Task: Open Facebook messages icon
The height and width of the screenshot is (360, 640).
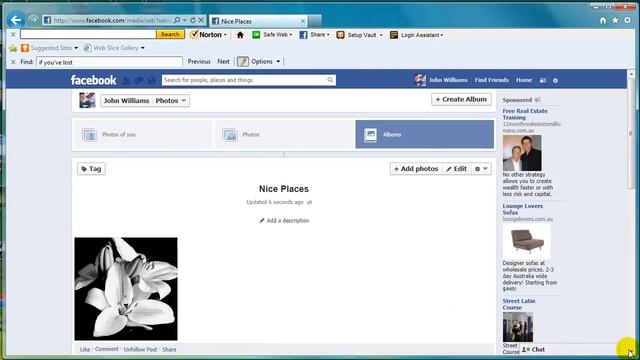Action: pyautogui.click(x=139, y=80)
